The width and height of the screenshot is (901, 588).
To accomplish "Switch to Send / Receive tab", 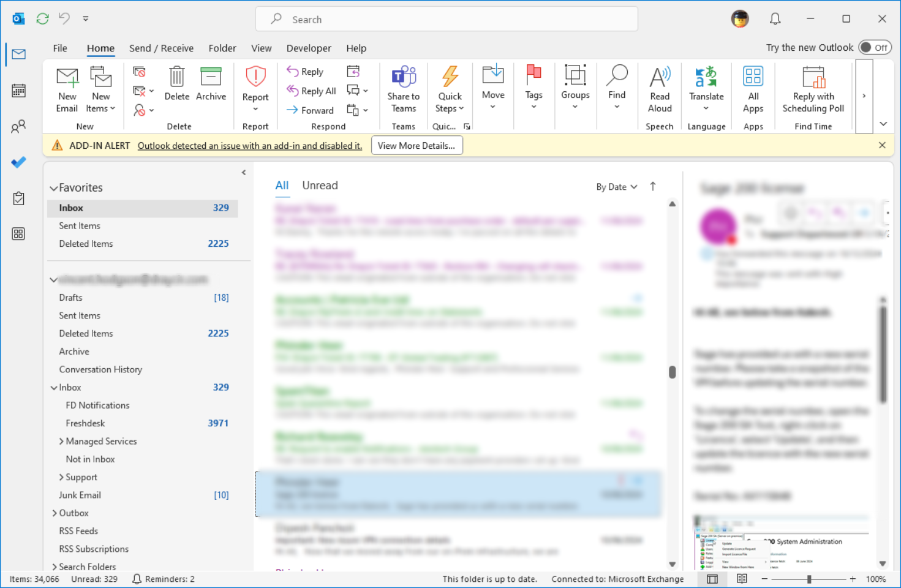I will pyautogui.click(x=161, y=48).
